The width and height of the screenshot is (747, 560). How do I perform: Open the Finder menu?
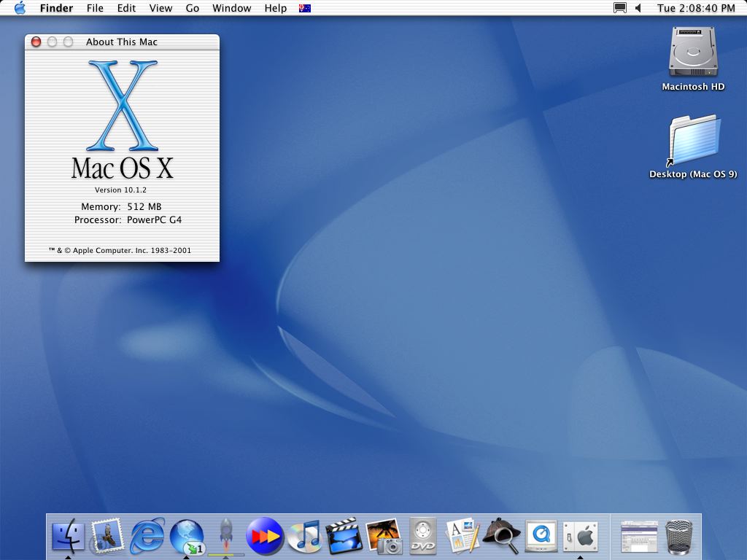point(56,8)
